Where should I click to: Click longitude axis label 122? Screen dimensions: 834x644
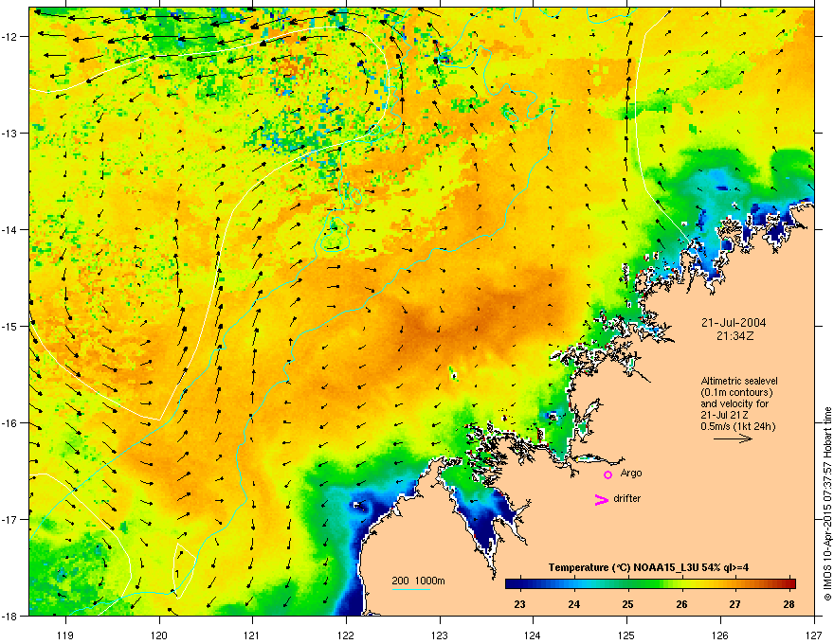click(346, 635)
